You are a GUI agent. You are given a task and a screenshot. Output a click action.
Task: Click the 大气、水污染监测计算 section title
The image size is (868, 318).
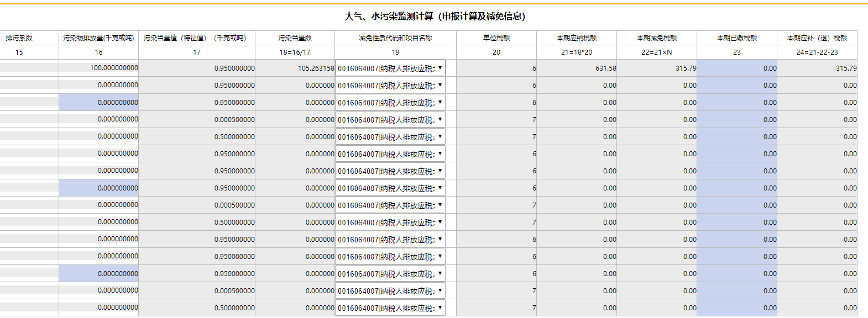435,17
